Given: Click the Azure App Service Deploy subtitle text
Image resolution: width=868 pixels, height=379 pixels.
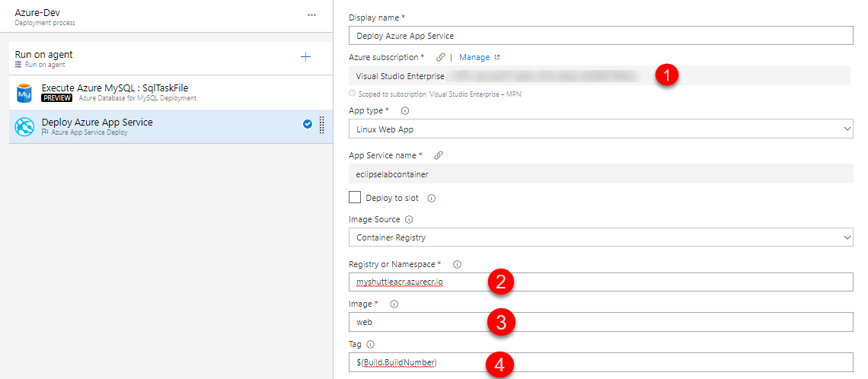Looking at the screenshot, I should pyautogui.click(x=90, y=132).
